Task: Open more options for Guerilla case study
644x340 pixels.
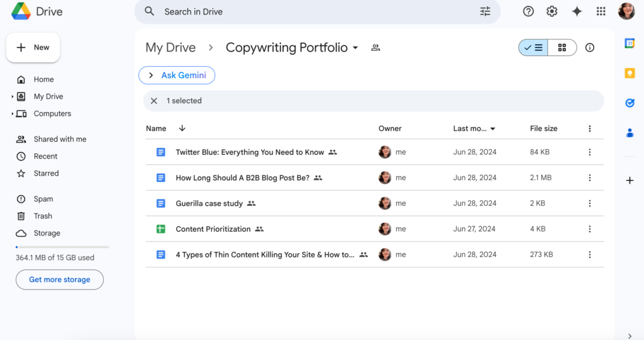Action: coord(590,203)
